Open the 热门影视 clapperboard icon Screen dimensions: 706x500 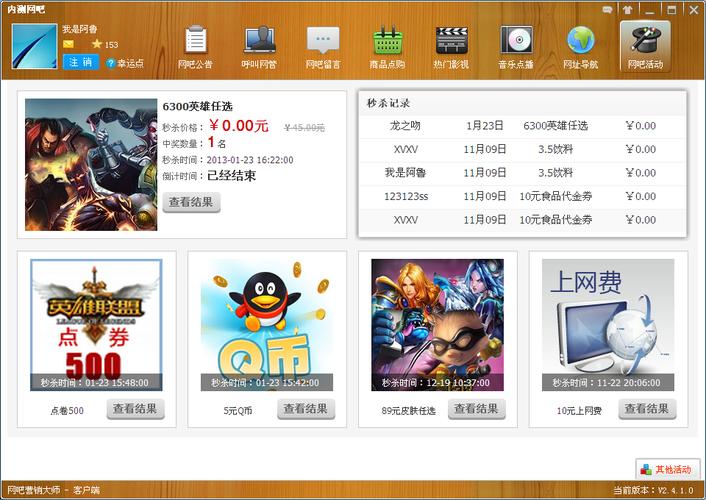coord(451,47)
